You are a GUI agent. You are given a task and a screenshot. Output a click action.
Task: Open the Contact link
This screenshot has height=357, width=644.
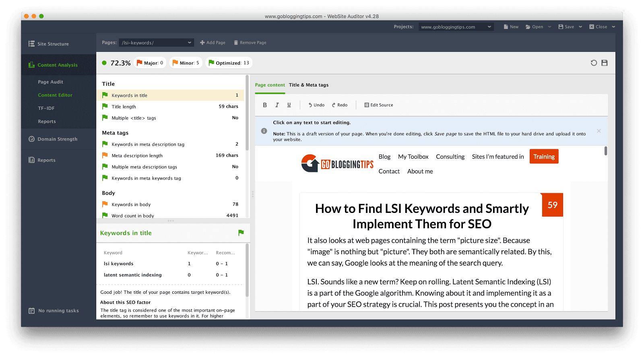coord(389,171)
